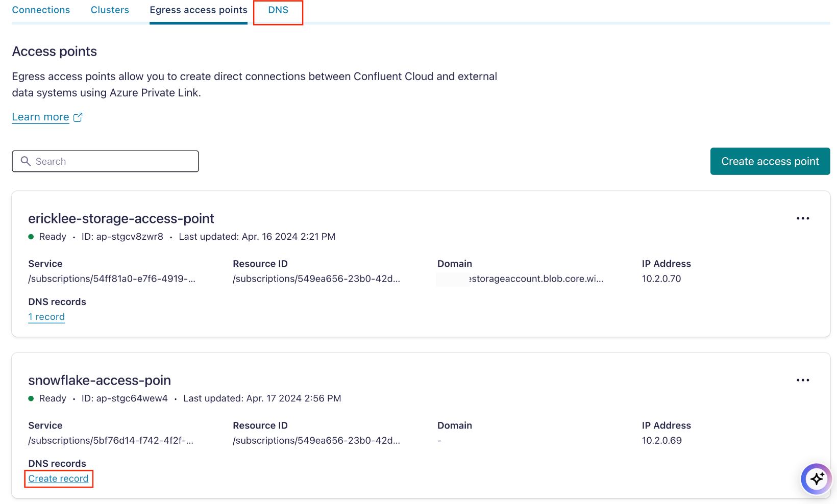
Task: Click the Ready status dot for snowflake-access-poin
Action: click(x=31, y=398)
